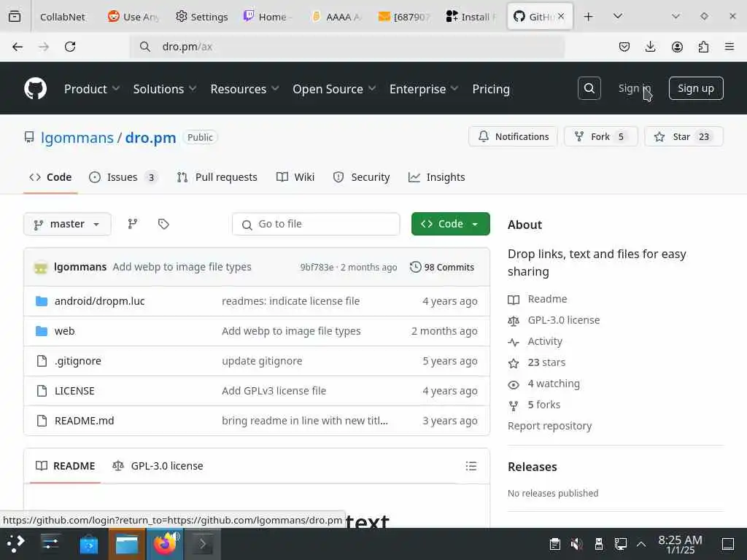The image size is (747, 560).
Task: Close the GitHub browser tab
Action: (x=561, y=16)
